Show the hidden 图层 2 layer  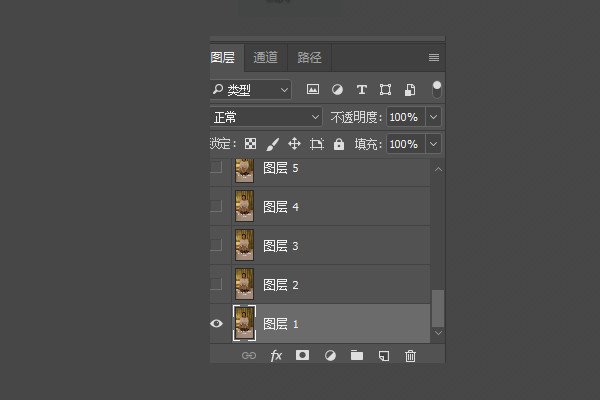[x=216, y=284]
